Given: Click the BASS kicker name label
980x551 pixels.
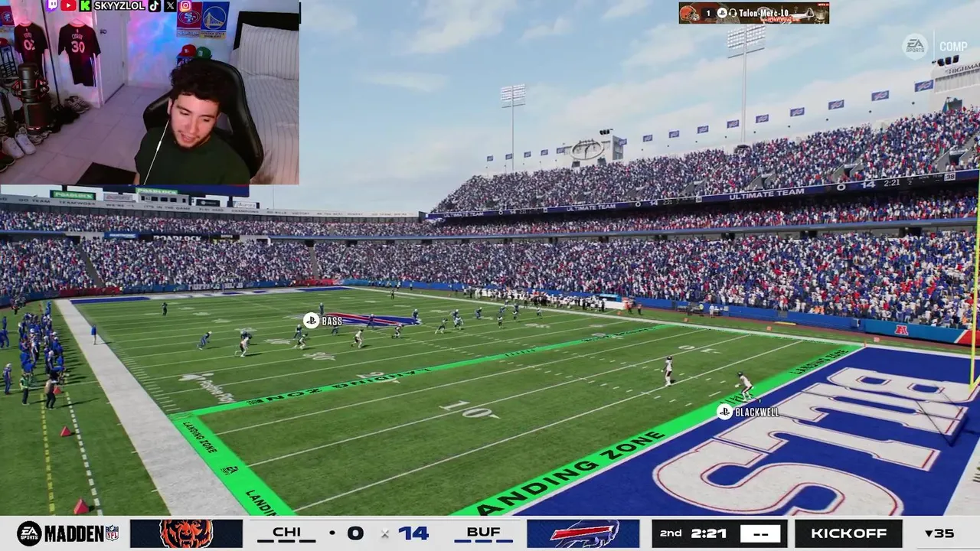Looking at the screenshot, I should coord(332,321).
